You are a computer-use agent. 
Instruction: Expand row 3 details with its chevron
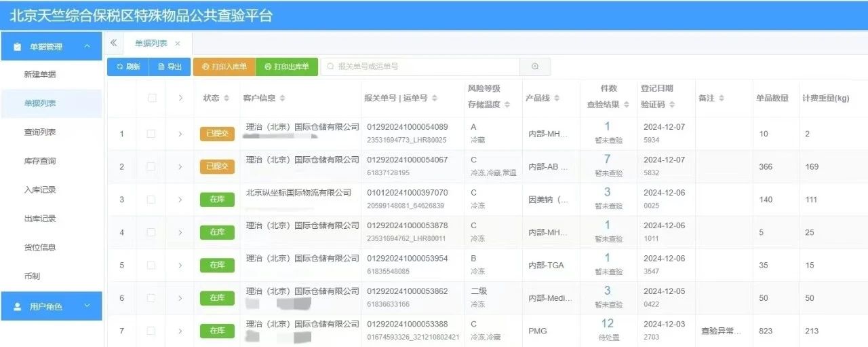[180, 200]
